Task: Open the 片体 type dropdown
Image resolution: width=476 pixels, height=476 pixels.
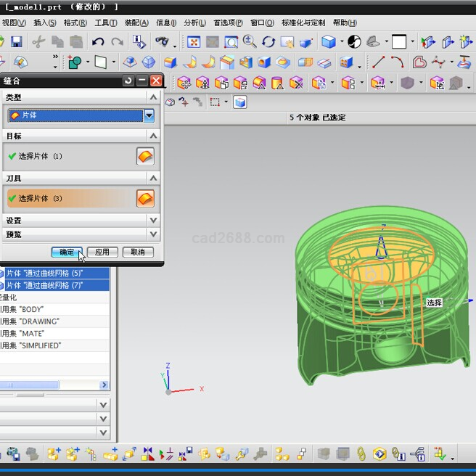Action: (x=149, y=115)
